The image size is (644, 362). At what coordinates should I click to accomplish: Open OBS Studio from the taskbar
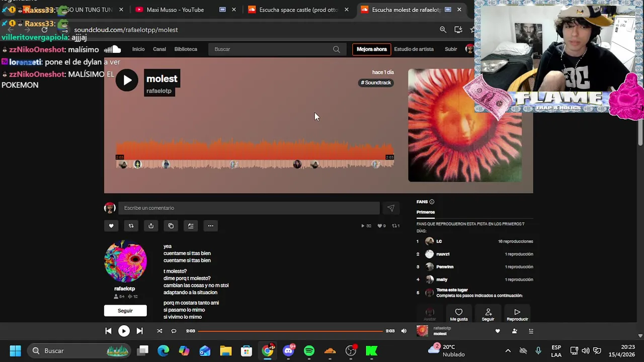pos(351,351)
